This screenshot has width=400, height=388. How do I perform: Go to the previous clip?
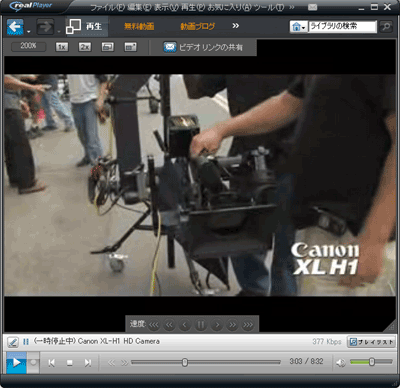52,363
